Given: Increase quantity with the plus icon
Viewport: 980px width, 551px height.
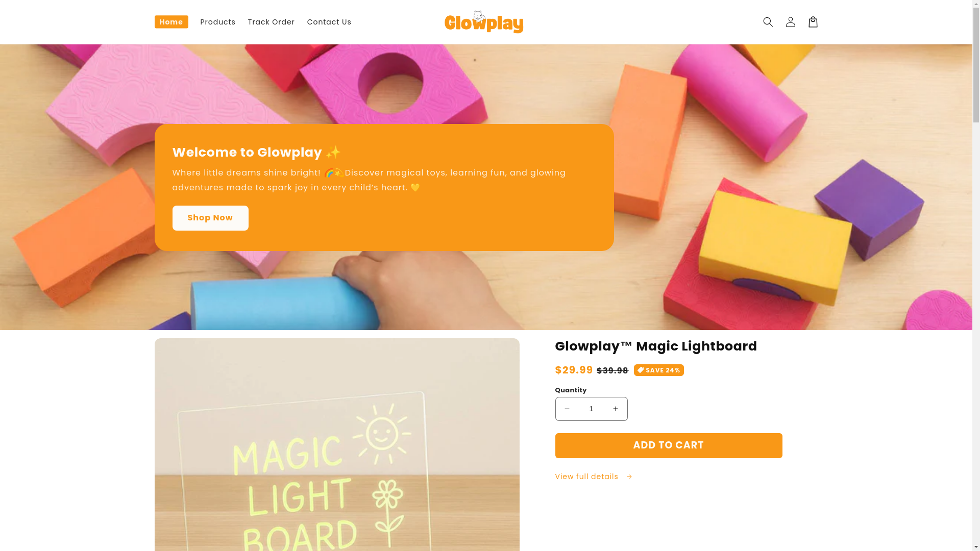Looking at the screenshot, I should [616, 409].
